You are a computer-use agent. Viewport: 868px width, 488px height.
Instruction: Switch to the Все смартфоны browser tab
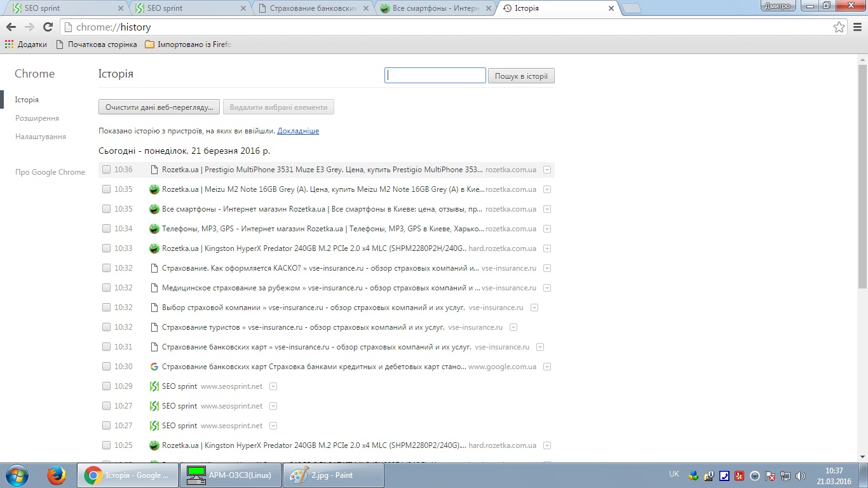436,8
